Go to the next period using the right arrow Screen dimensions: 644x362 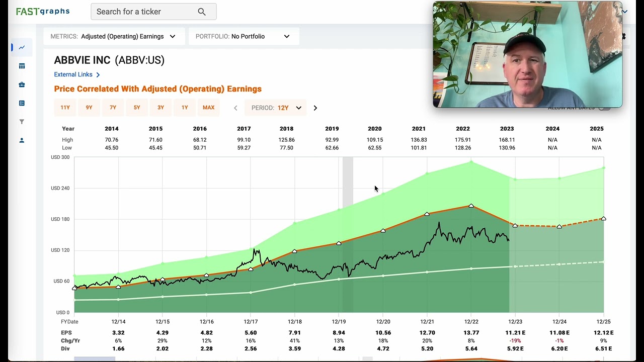[x=315, y=108]
